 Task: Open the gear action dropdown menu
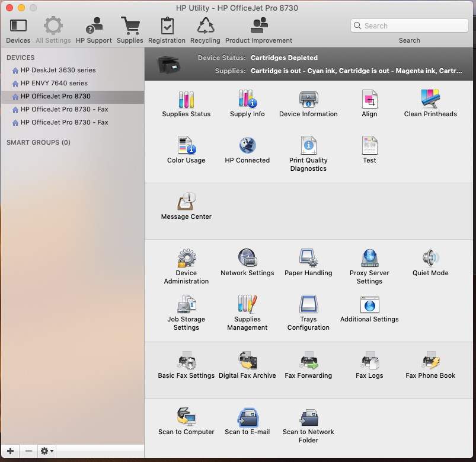(x=47, y=451)
